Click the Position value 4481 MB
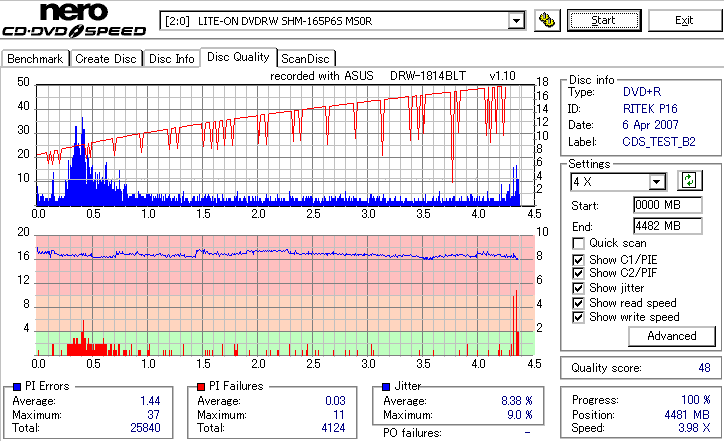The height and width of the screenshot is (441, 724). pyautogui.click(x=687, y=415)
